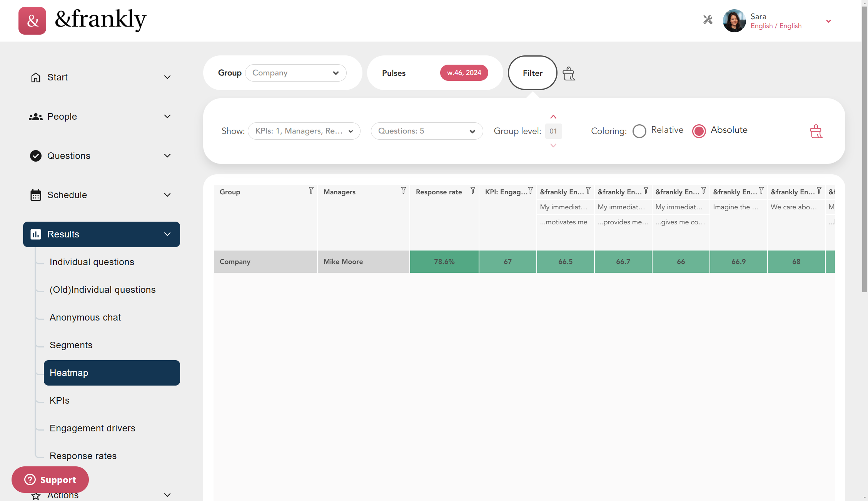The height and width of the screenshot is (501, 868).
Task: Click the Mike Moore manager cell
Action: coord(364,262)
